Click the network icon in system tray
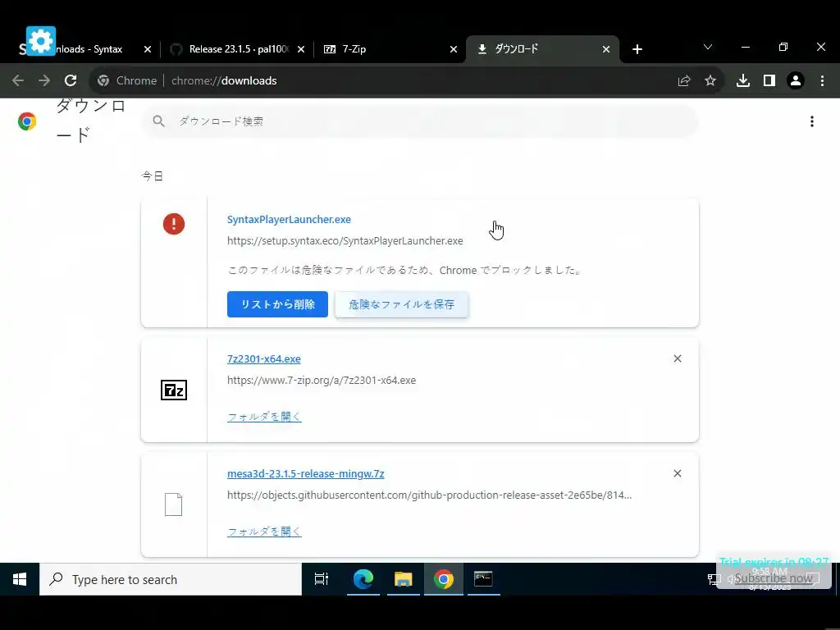This screenshot has height=630, width=840. tap(714, 579)
